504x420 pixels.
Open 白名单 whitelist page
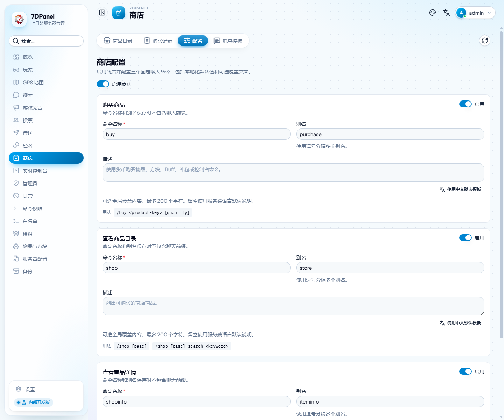point(46,221)
